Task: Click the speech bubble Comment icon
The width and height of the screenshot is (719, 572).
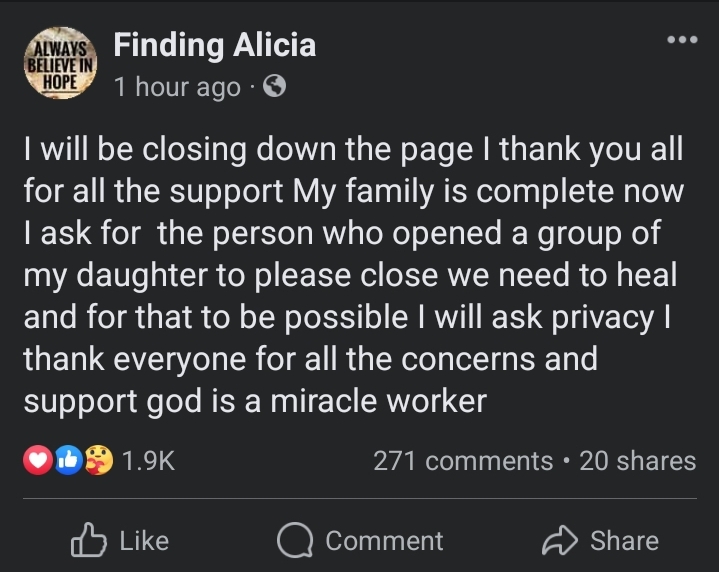Action: (295, 541)
